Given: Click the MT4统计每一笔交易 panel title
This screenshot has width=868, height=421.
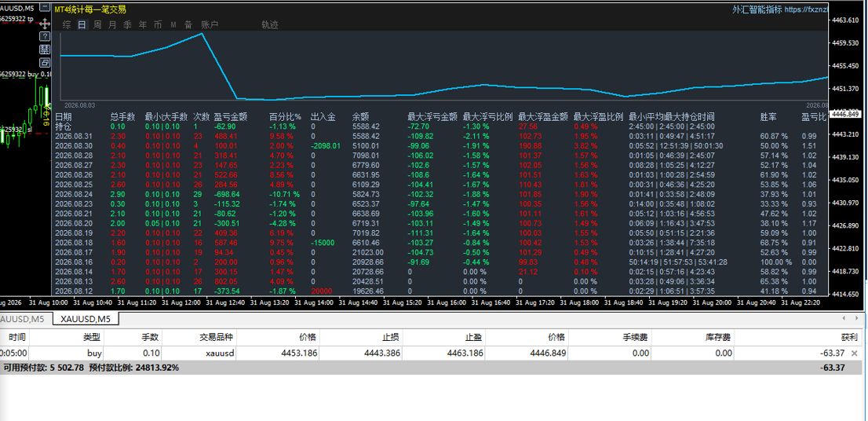Looking at the screenshot, I should click(x=90, y=9).
